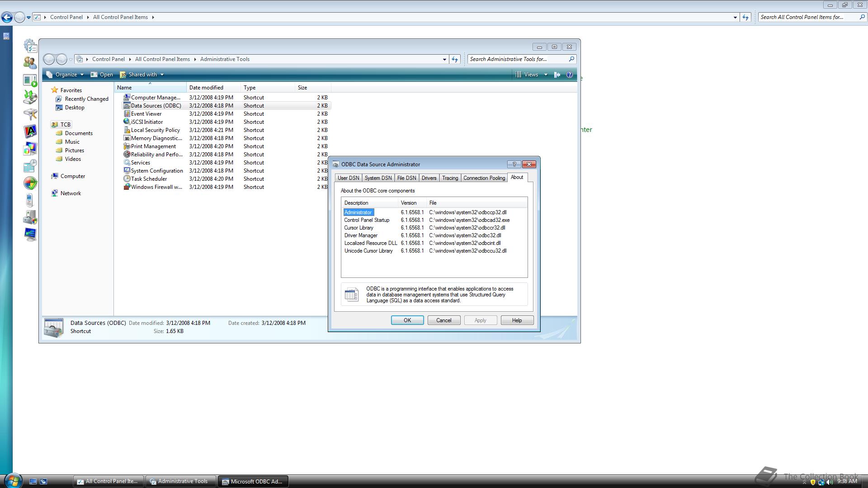868x488 pixels.
Task: Open the Date and Time calendar clock icon
Action: coord(30,166)
